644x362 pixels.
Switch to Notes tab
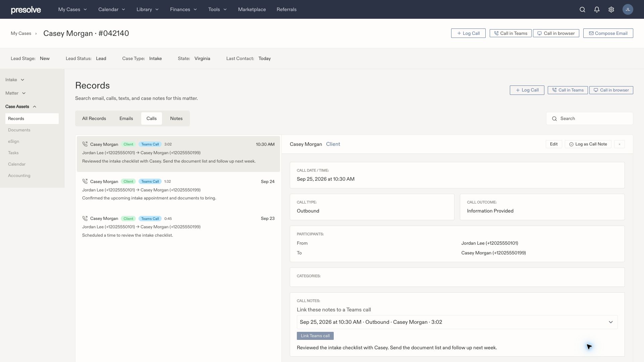tap(176, 119)
